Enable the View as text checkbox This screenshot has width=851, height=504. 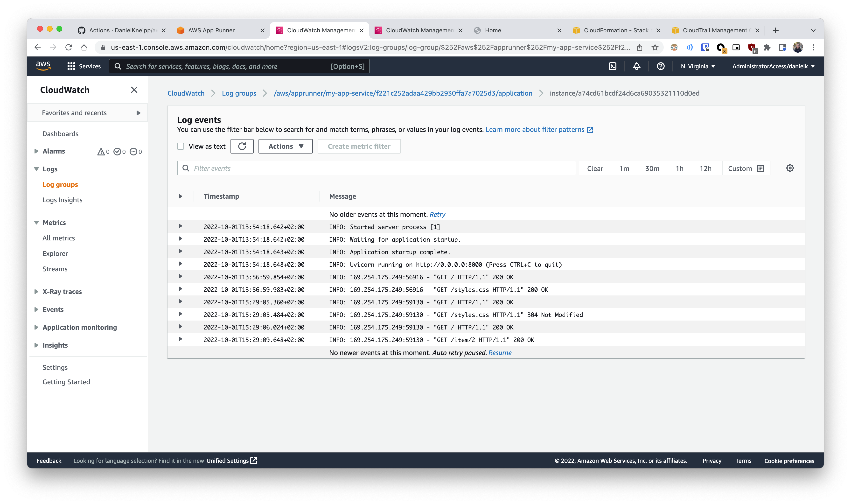click(x=181, y=146)
